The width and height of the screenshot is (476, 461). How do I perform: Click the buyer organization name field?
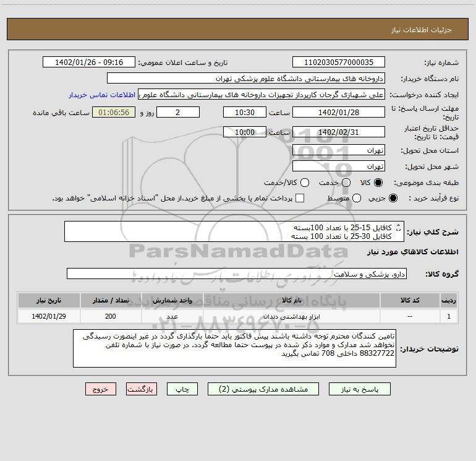tap(246, 79)
